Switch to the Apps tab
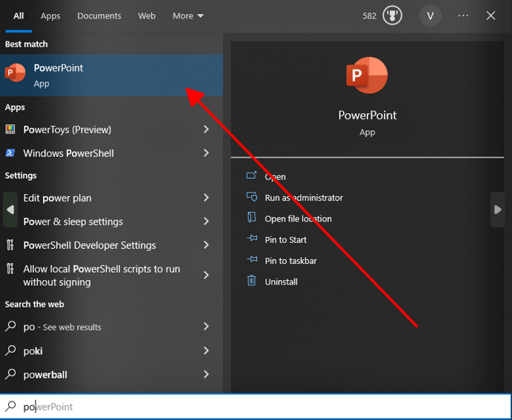This screenshot has height=420, width=512. pyautogui.click(x=50, y=16)
